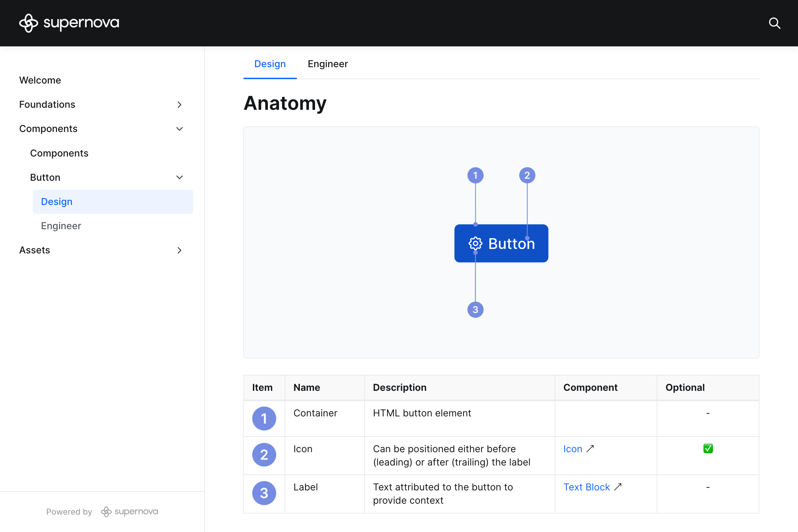Switch to the Engineer tab
798x532 pixels.
(x=328, y=64)
